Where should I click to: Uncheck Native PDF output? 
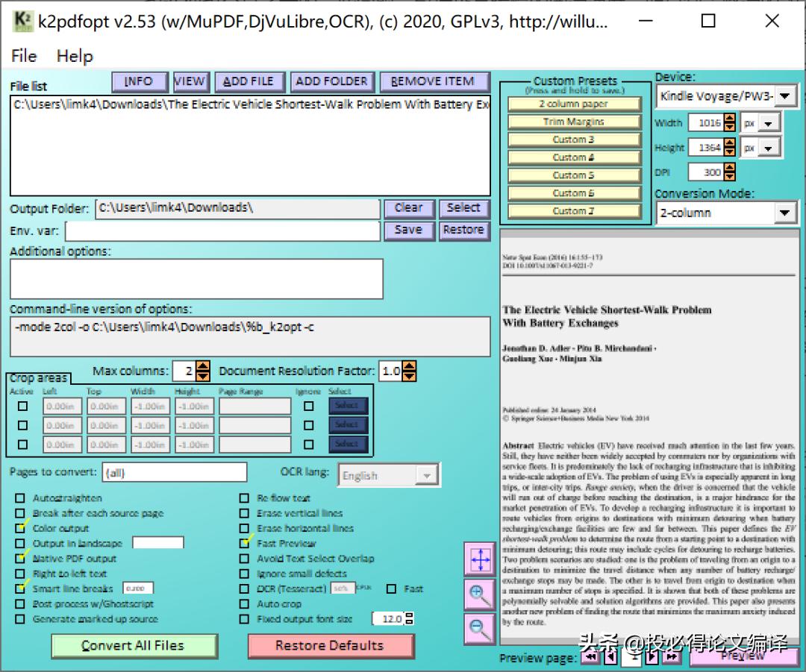[20, 559]
